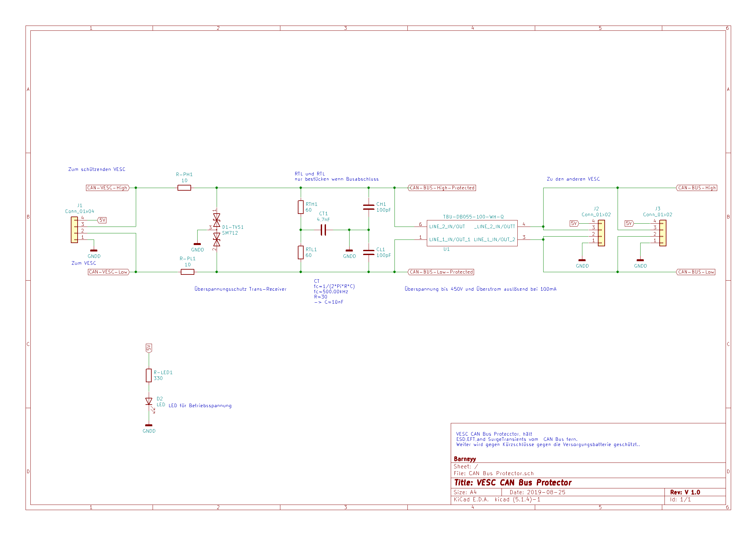Click the "Zu den anderen VESC" note
This screenshot has height=535, width=756.
[x=573, y=179]
